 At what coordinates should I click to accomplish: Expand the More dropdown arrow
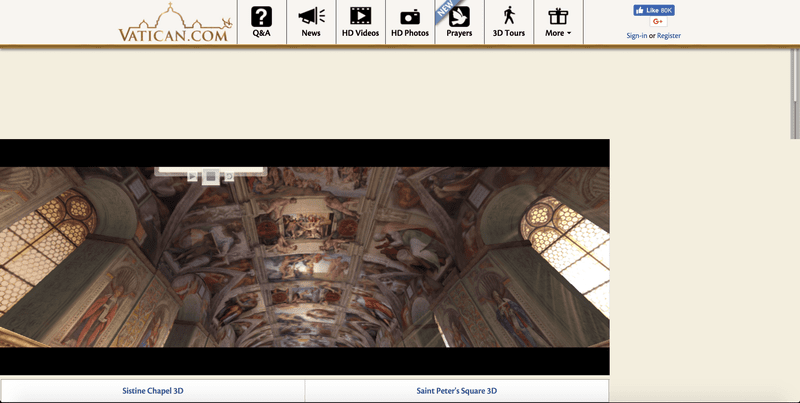(569, 34)
